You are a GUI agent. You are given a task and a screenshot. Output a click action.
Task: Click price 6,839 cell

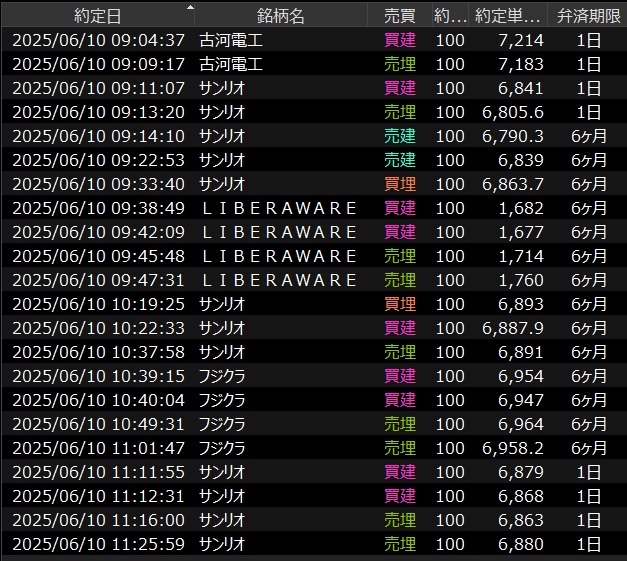coord(521,160)
